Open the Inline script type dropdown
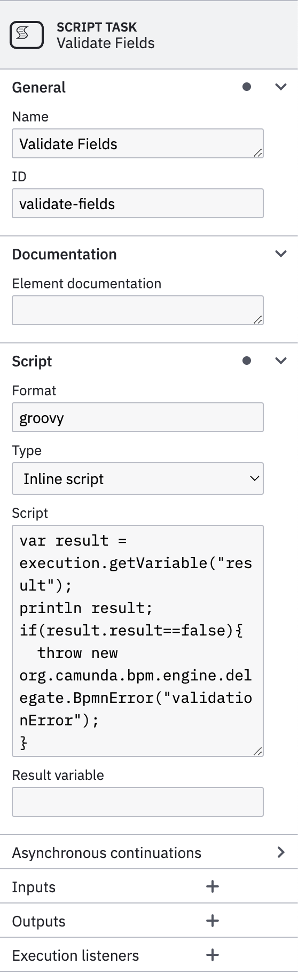 (138, 478)
